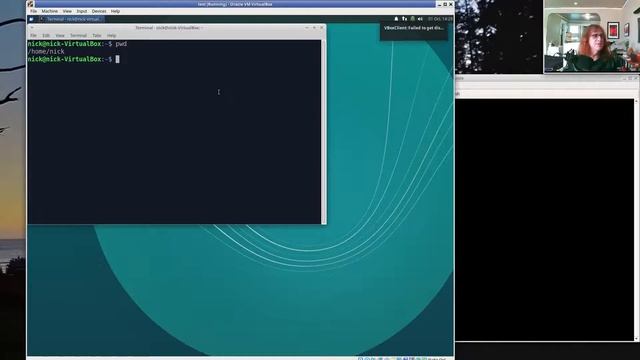
Task: Open the Terminal View menu
Action: coord(60,36)
